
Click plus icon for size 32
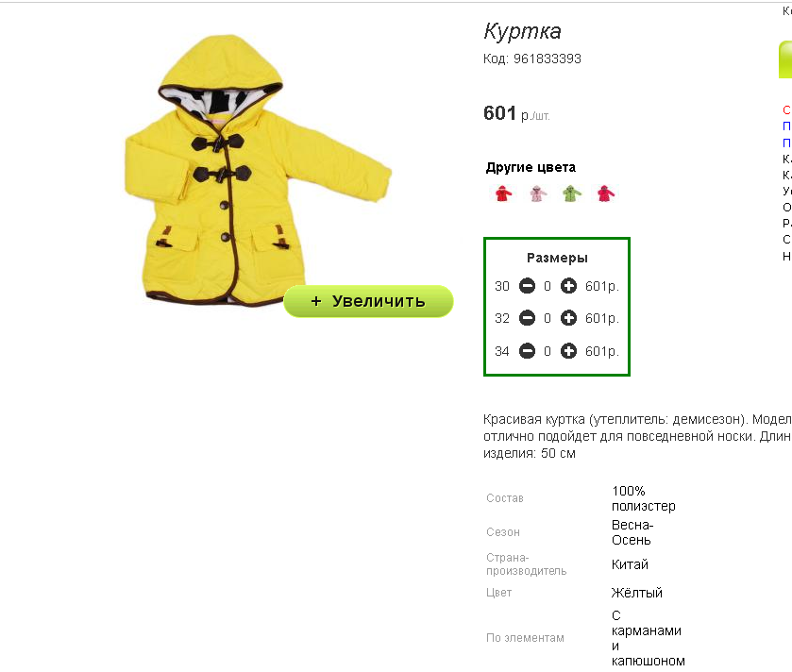(568, 318)
